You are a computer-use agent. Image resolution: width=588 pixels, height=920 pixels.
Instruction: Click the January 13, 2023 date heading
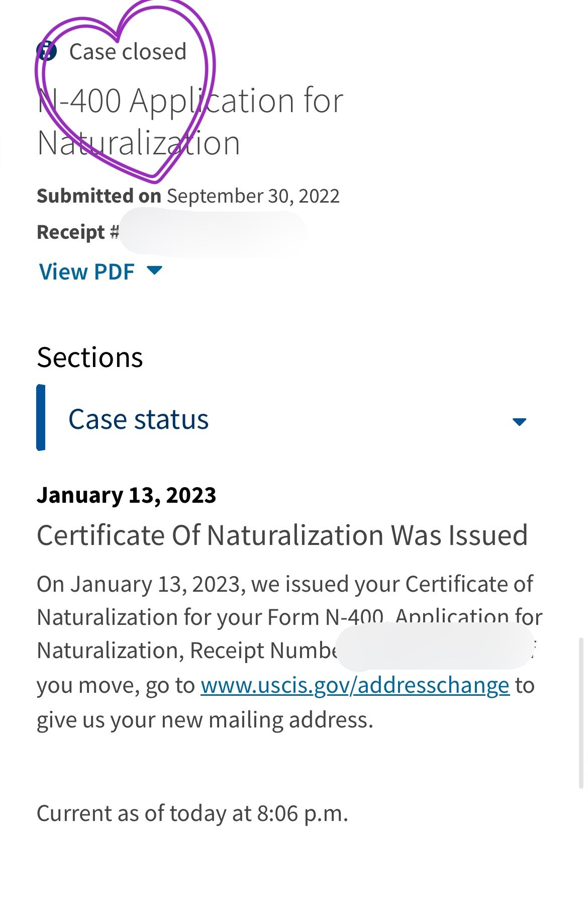pos(126,495)
